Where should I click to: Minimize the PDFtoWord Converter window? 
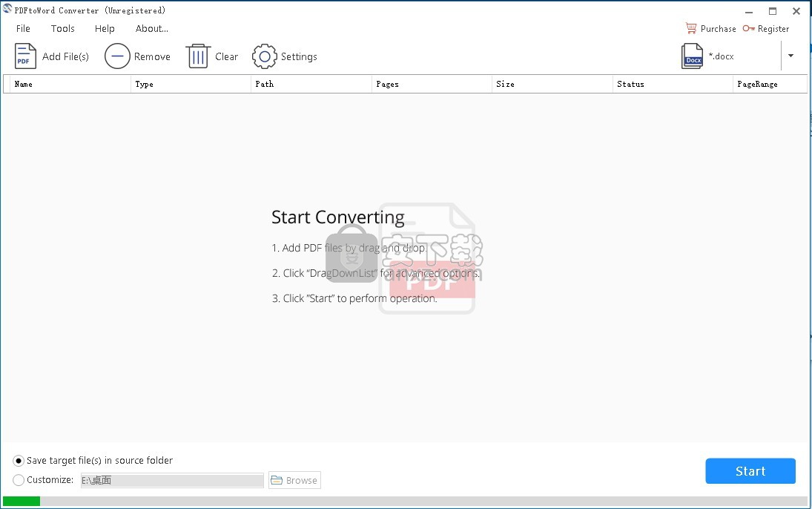click(749, 11)
